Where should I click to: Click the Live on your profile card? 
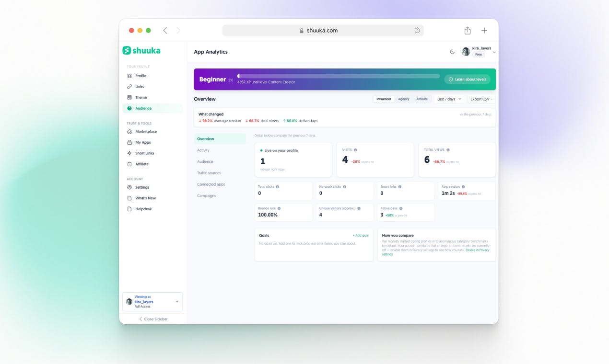click(293, 159)
